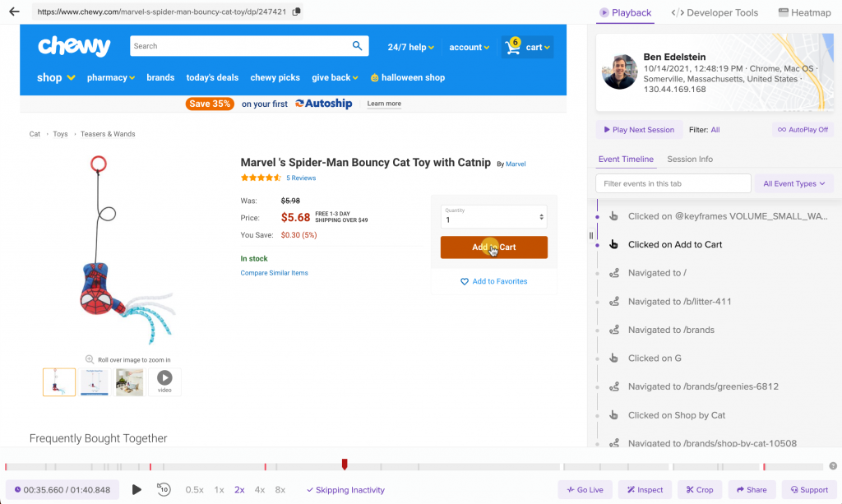Image resolution: width=842 pixels, height=504 pixels.
Task: Click the Chewy cart icon
Action: click(x=513, y=47)
